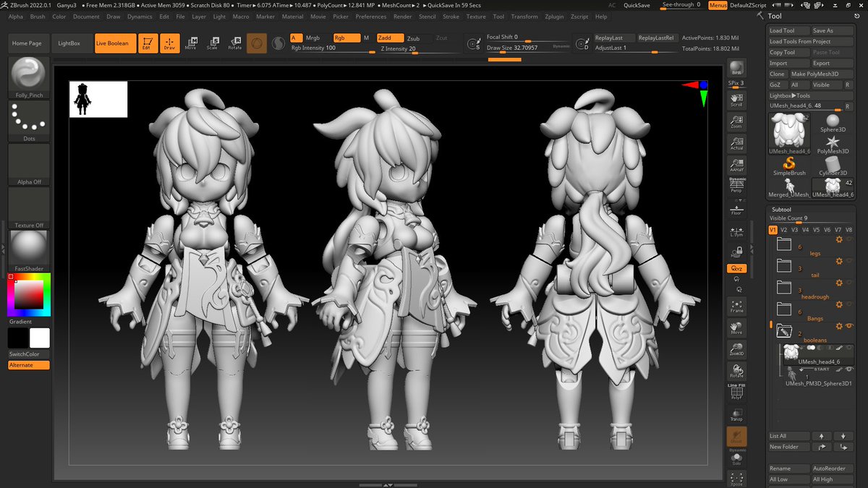Expand the headrough subtool folder

[784, 287]
